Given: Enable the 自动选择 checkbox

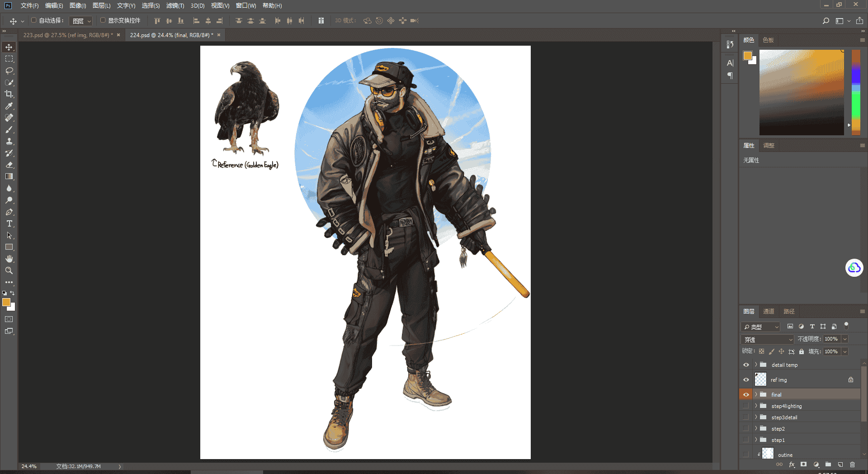Looking at the screenshot, I should [x=33, y=20].
